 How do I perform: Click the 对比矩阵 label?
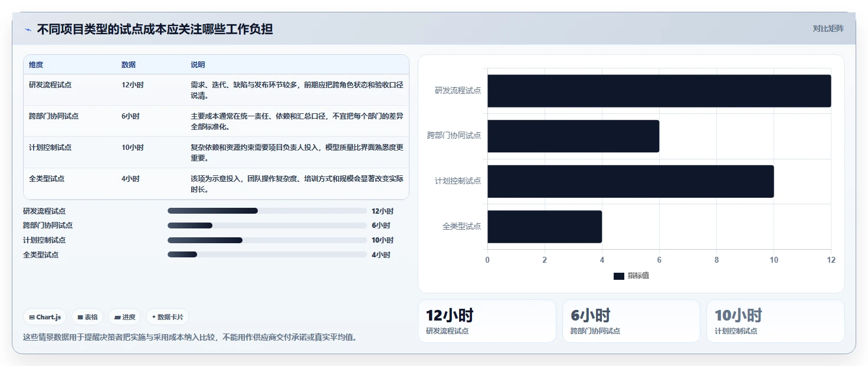click(828, 29)
